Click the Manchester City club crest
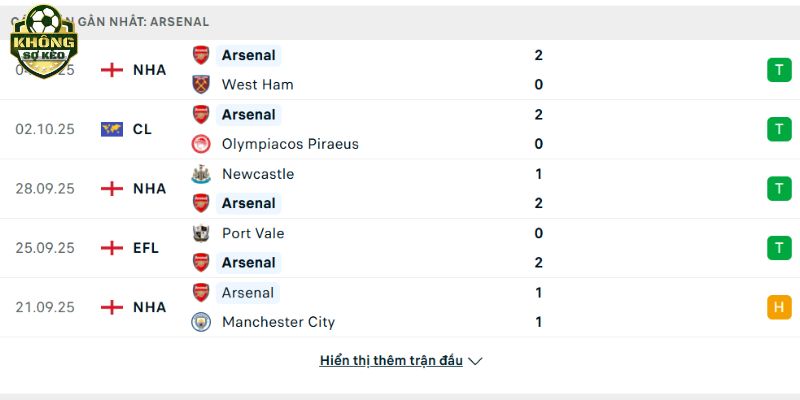800x400 pixels. pyautogui.click(x=201, y=322)
